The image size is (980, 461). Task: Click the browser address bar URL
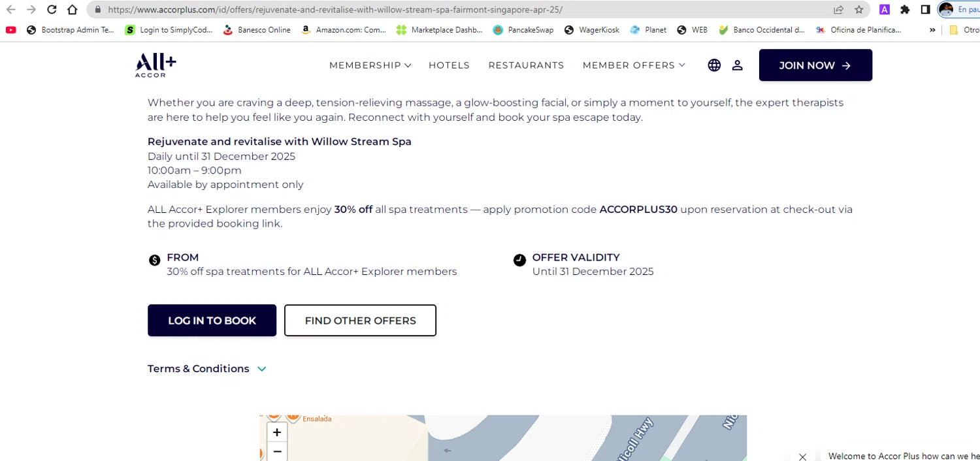click(x=335, y=10)
